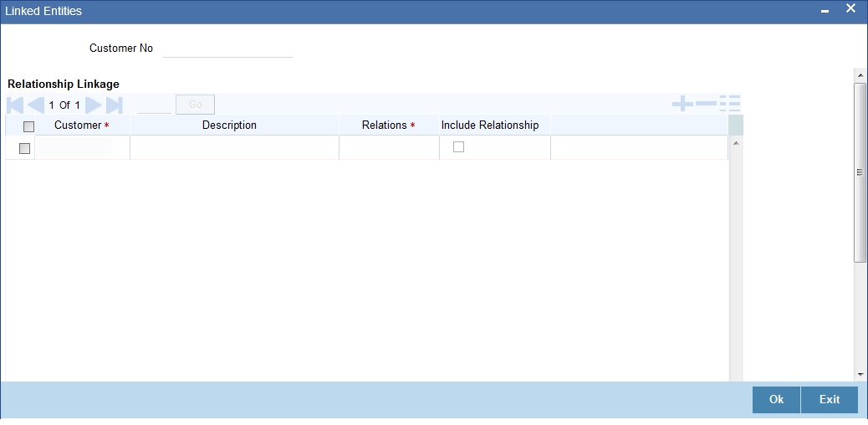Delete row with the minus icon
Viewport: 868px width, 425px height.
click(x=706, y=103)
